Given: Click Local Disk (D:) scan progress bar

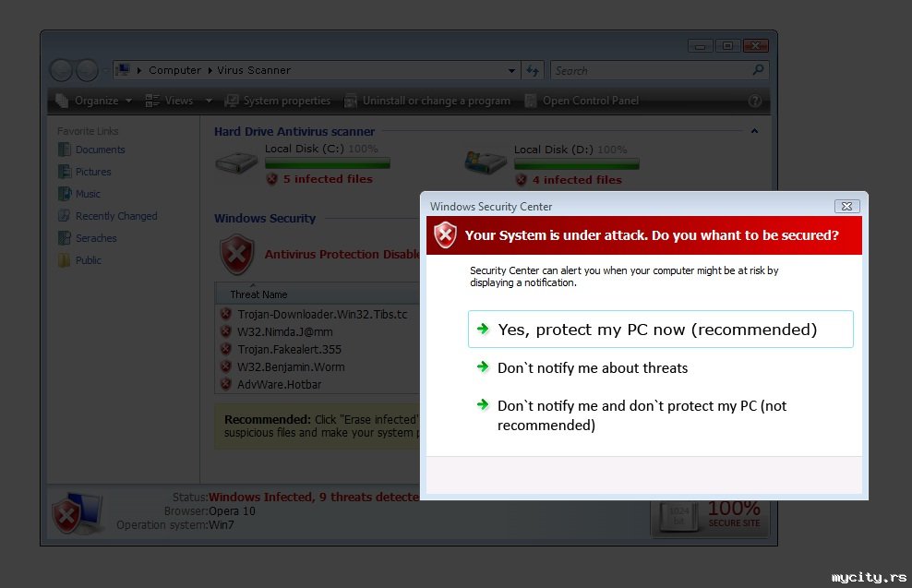Looking at the screenshot, I should pos(576,164).
